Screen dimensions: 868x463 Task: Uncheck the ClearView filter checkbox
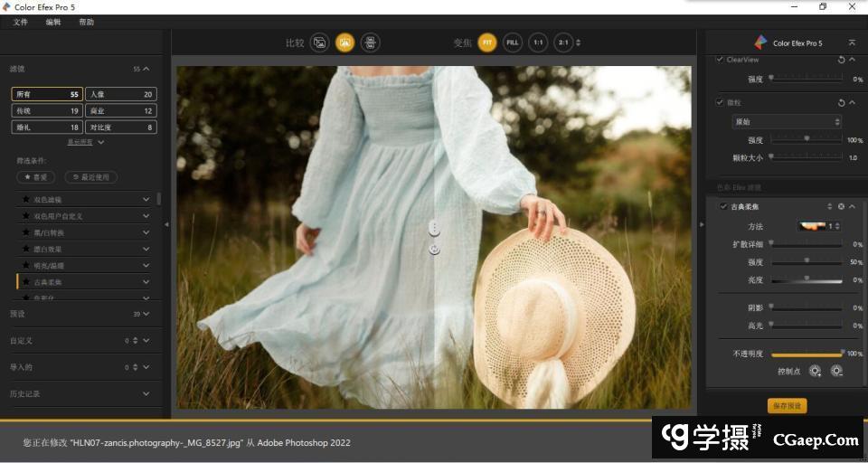tap(720, 60)
